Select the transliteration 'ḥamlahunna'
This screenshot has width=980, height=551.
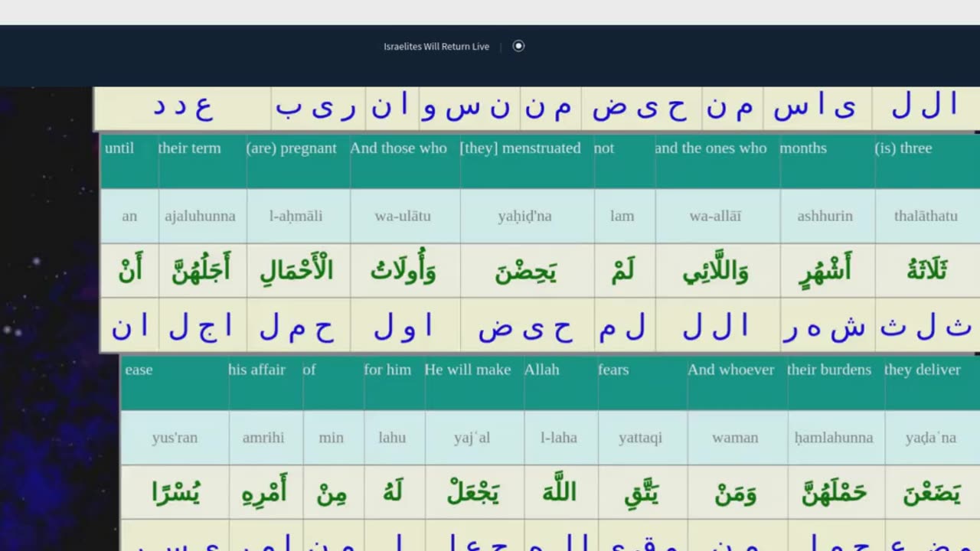point(834,438)
